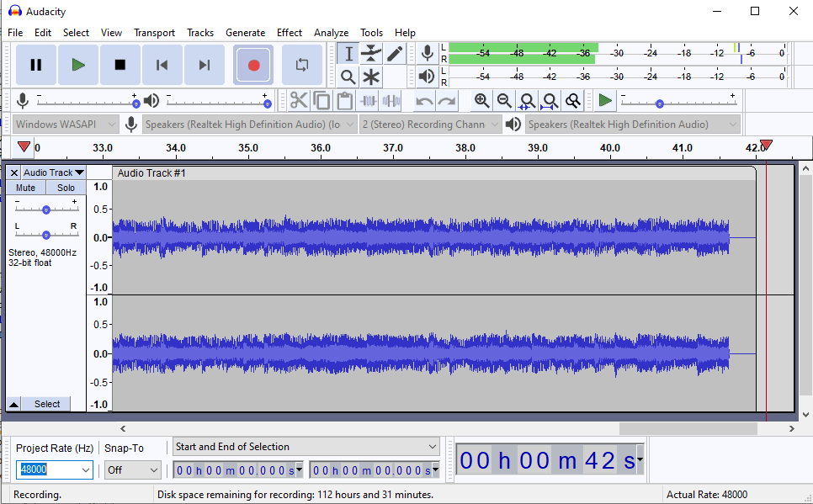This screenshot has width=813, height=504.
Task: Solo the Audio Track
Action: [66, 188]
